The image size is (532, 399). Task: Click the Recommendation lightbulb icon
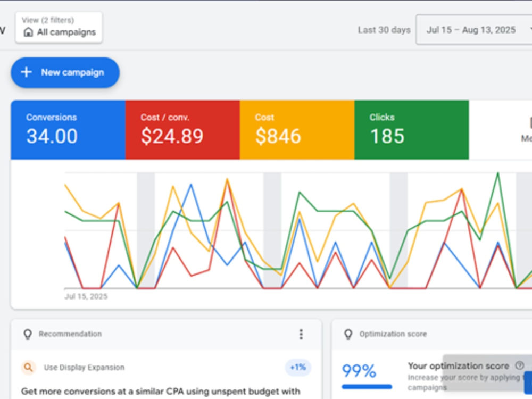[28, 334]
